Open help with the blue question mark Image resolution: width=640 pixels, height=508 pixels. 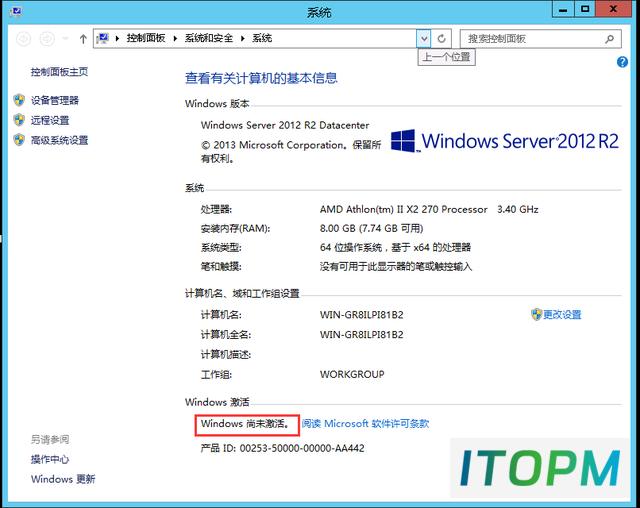(x=622, y=62)
